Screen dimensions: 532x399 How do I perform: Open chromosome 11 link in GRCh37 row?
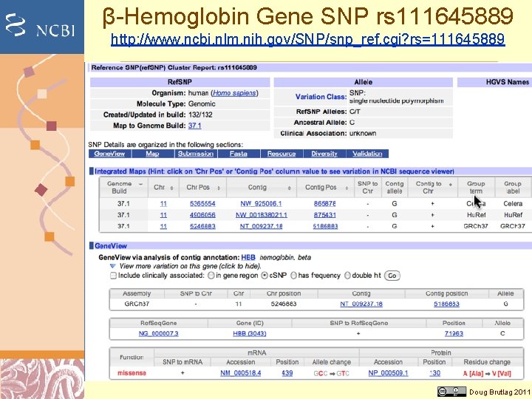click(x=163, y=226)
